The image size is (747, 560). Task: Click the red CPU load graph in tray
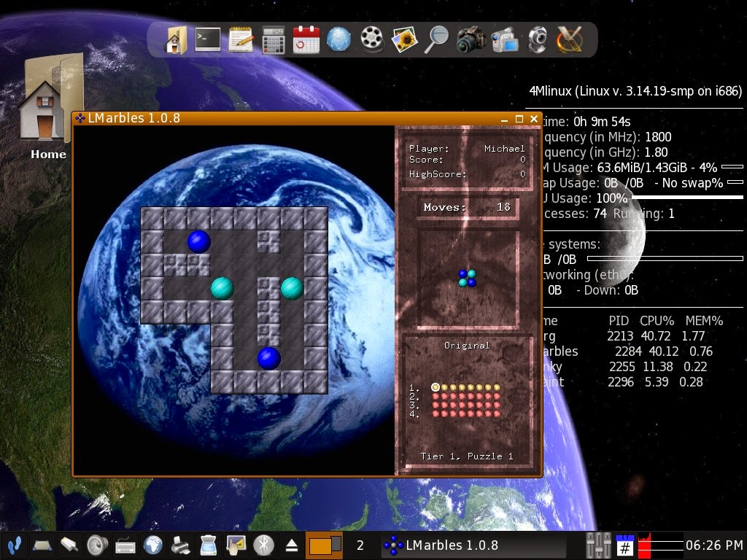click(x=660, y=545)
